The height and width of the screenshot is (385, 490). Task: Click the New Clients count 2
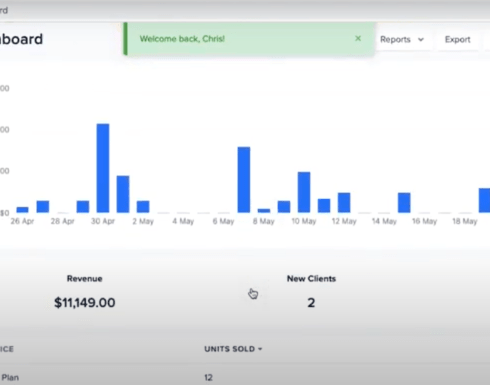coord(311,303)
